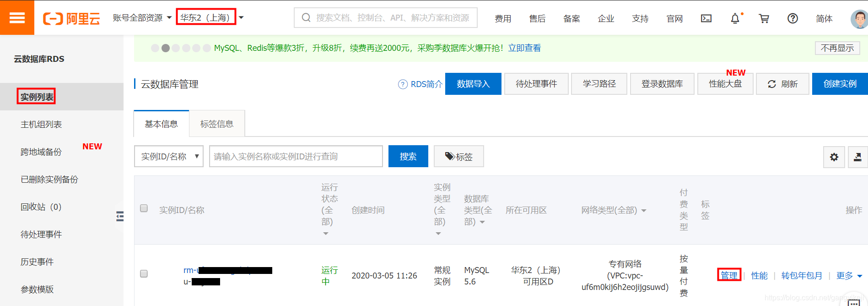868x306 pixels.
Task: Switch language via 简体
Action: tap(824, 19)
